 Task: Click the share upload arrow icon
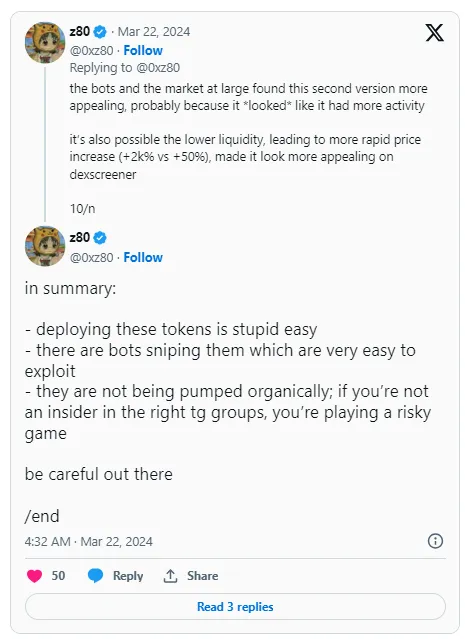[x=170, y=576]
